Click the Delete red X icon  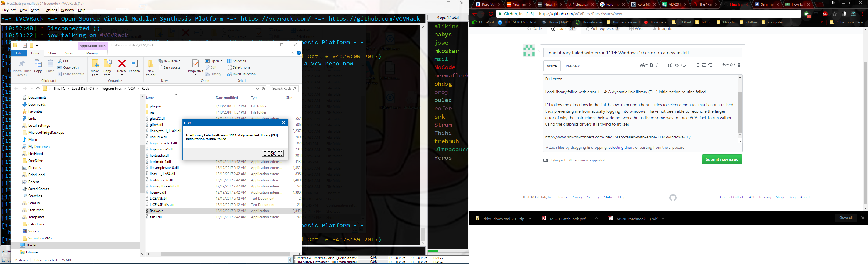[x=122, y=63]
